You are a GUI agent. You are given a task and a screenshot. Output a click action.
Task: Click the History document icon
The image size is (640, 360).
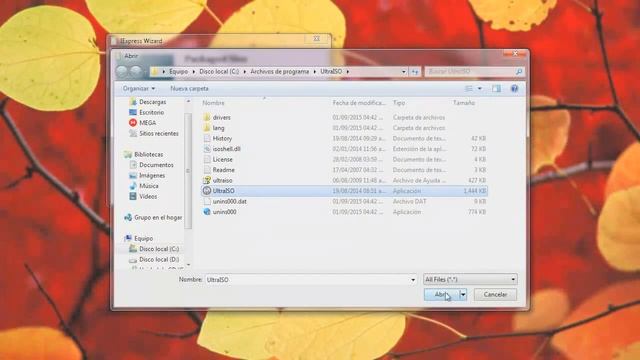click(207, 139)
